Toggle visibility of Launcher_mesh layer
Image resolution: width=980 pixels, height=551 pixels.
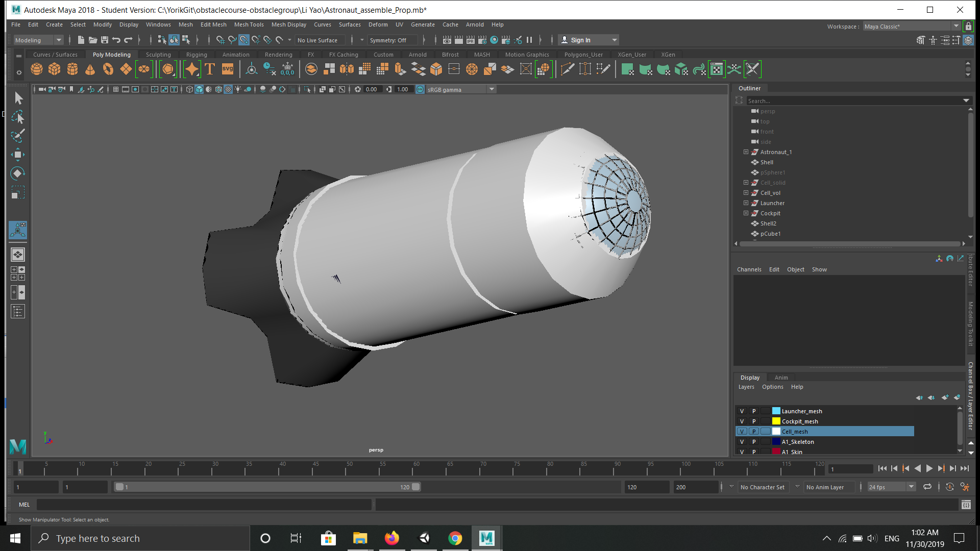742,411
